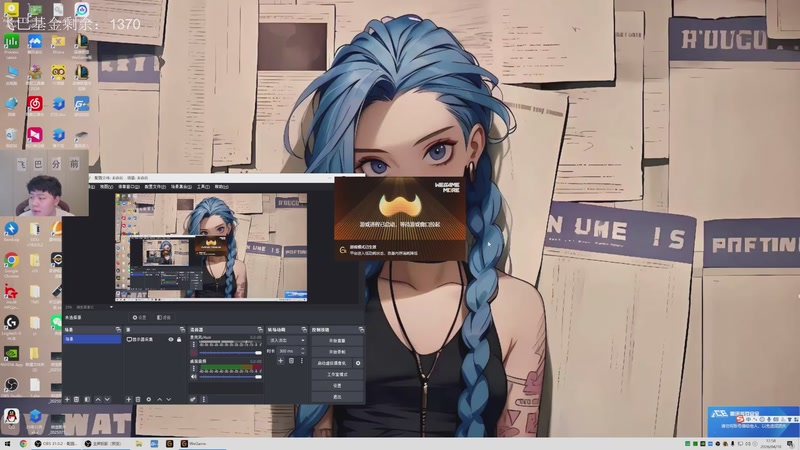
Task: Open fade transition type dropdown
Action: (287, 340)
